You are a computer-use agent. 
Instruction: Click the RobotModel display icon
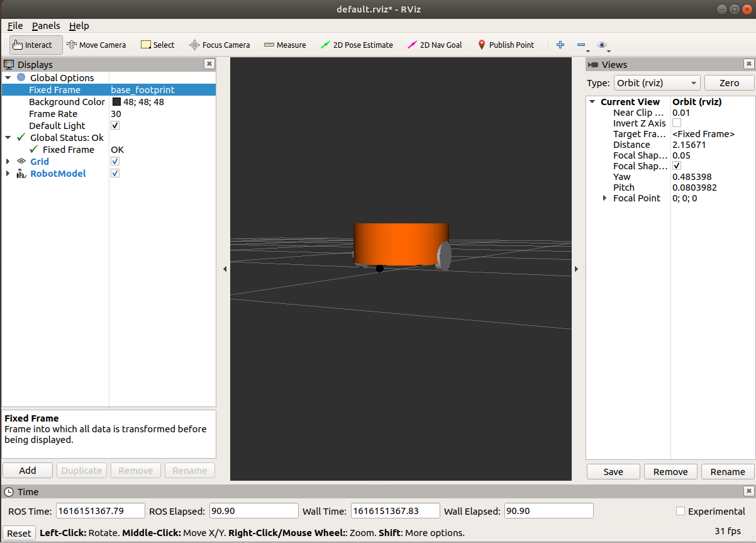pos(21,173)
